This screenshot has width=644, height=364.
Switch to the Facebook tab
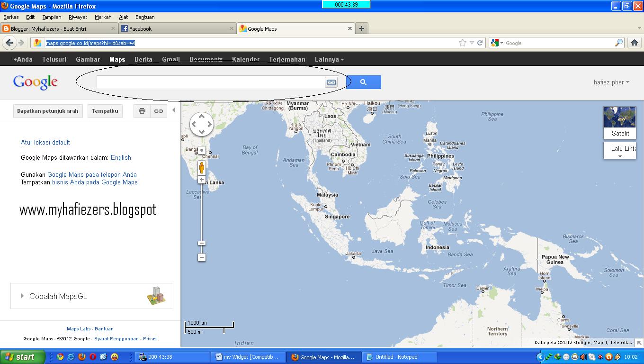pyautogui.click(x=178, y=28)
